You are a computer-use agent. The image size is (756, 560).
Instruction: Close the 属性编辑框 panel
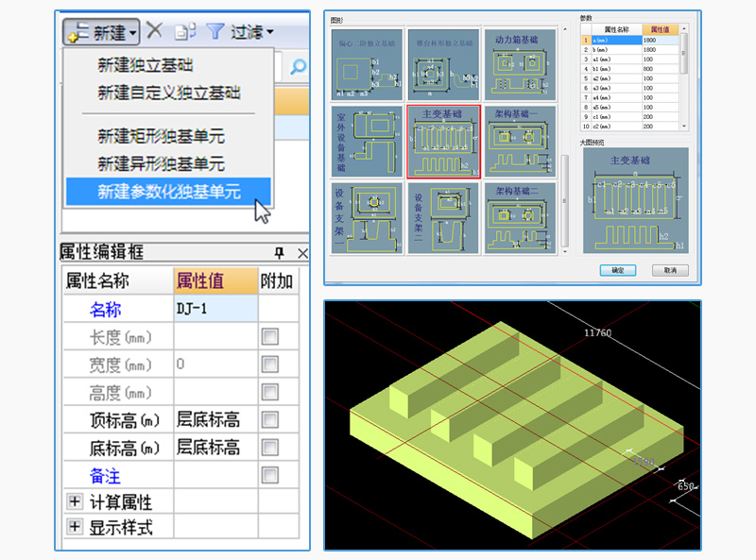tap(302, 253)
